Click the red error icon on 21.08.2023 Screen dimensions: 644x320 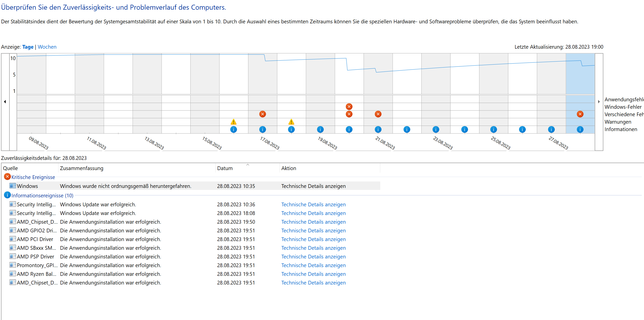(378, 114)
